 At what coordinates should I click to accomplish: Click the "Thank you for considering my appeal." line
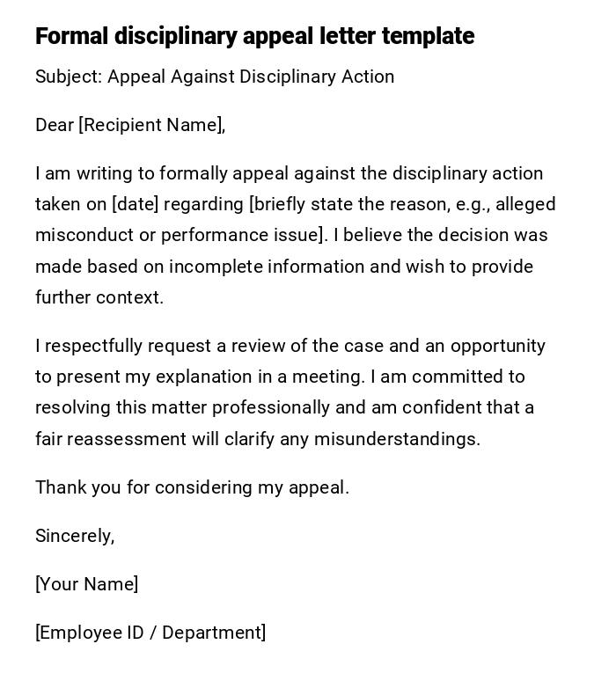pyautogui.click(x=192, y=487)
